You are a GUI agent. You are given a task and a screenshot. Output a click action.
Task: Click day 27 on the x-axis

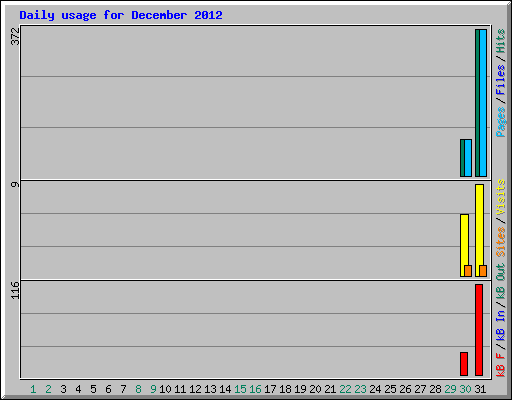420,389
